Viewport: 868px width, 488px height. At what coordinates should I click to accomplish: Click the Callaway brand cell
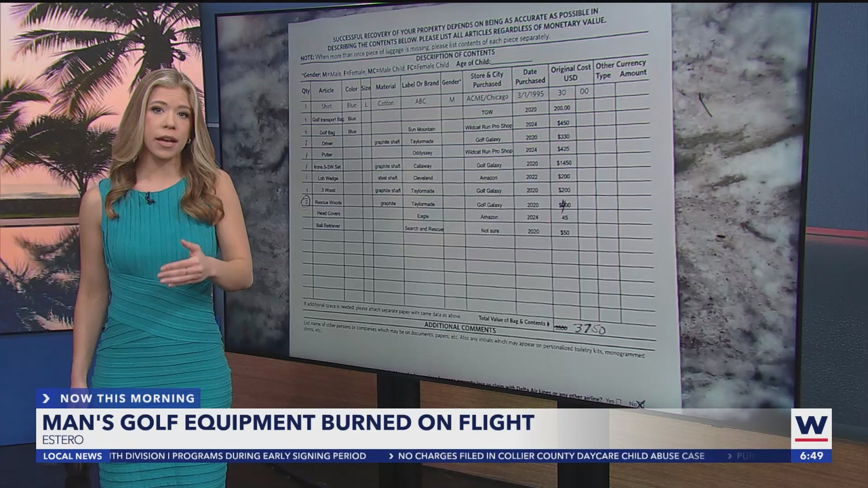tap(422, 165)
